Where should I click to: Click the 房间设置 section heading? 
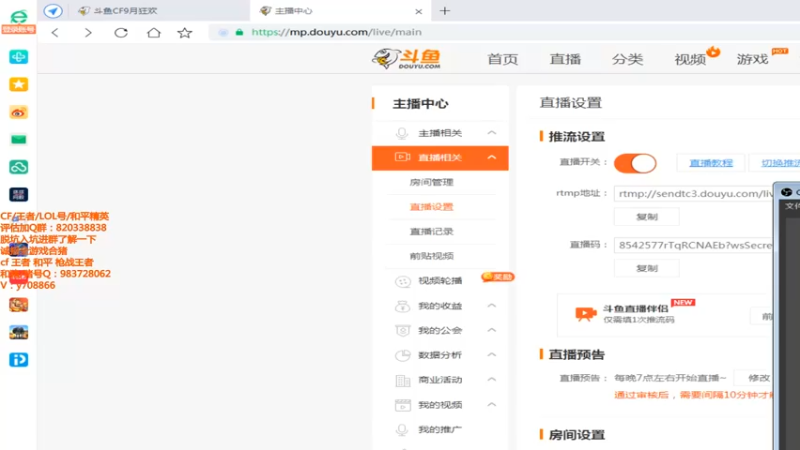[x=577, y=435]
